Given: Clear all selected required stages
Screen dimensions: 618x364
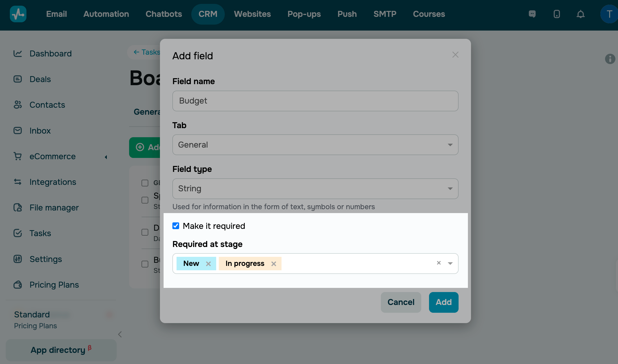Looking at the screenshot, I should point(439,263).
